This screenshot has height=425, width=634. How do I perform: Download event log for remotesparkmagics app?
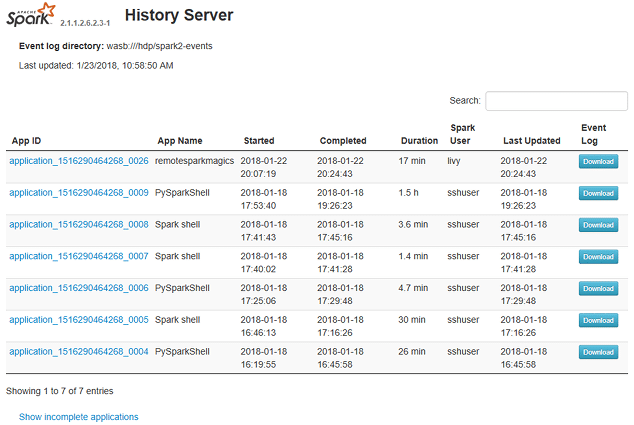pyautogui.click(x=598, y=161)
